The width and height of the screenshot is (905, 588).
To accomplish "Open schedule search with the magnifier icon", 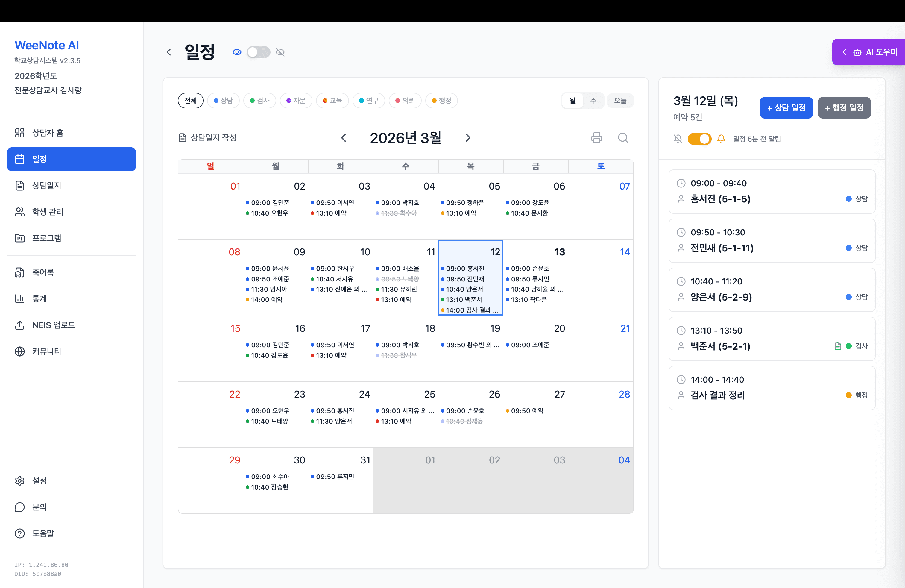I will click(623, 138).
